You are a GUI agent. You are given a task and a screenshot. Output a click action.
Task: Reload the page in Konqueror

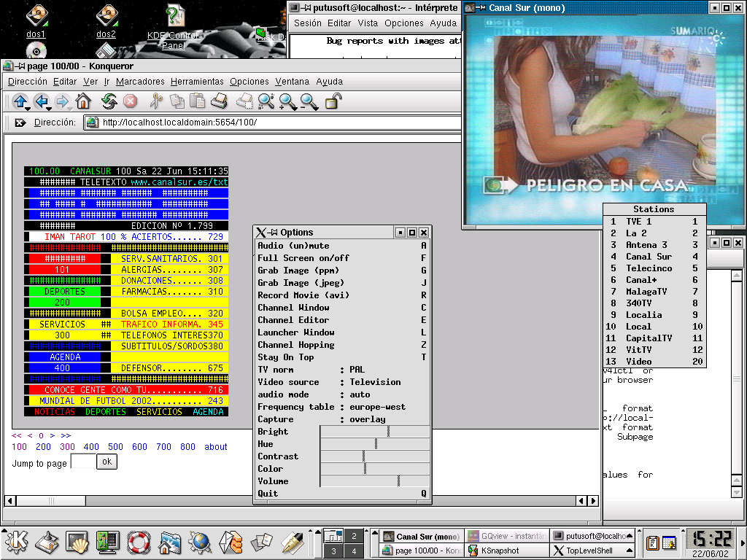[109, 101]
